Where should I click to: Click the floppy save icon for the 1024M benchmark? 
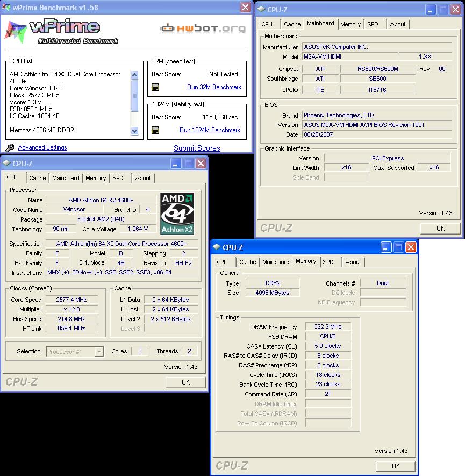coord(155,131)
